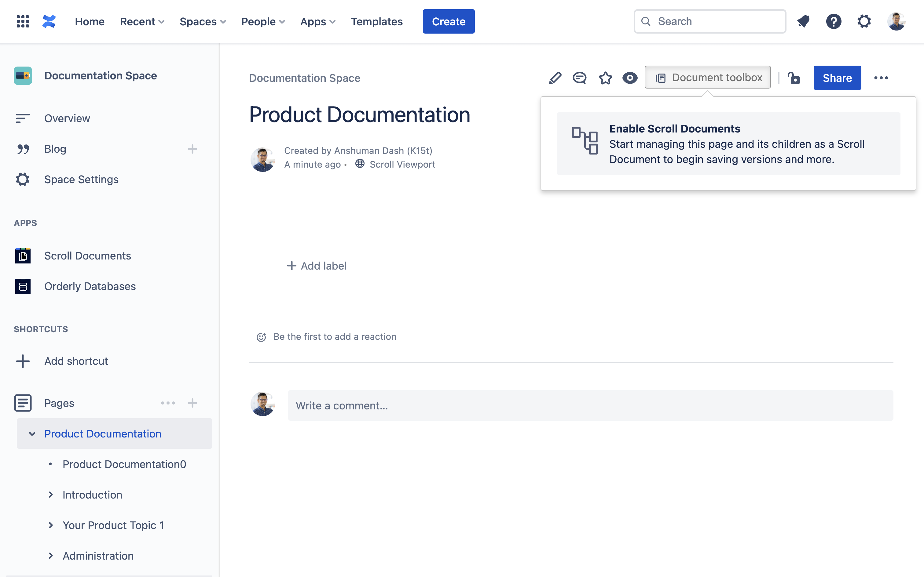The image size is (924, 577).
Task: Click Enable Scroll Documents option
Action: click(728, 144)
